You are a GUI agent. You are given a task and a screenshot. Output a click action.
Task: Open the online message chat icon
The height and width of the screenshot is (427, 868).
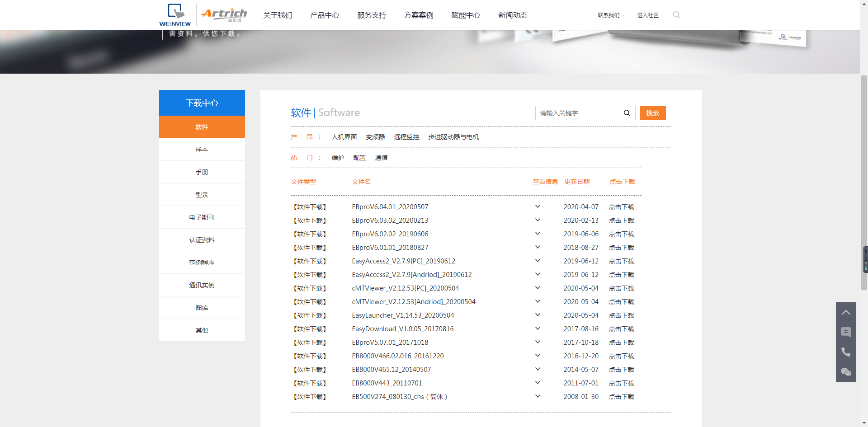coord(846,332)
